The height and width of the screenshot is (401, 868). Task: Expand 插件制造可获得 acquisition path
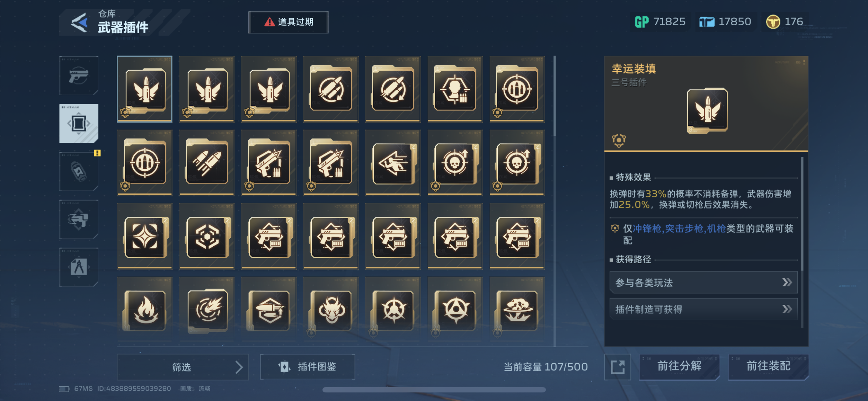703,309
